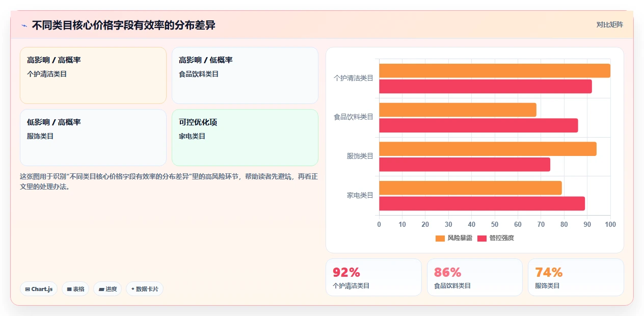Screen dimensions: 644x316
Task: Click the red 管控强度 legend swatch
Action: pyautogui.click(x=482, y=239)
